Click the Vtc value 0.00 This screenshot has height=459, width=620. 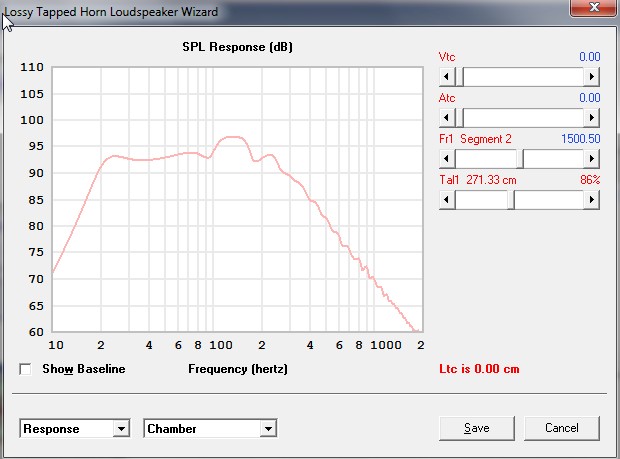pyautogui.click(x=590, y=57)
